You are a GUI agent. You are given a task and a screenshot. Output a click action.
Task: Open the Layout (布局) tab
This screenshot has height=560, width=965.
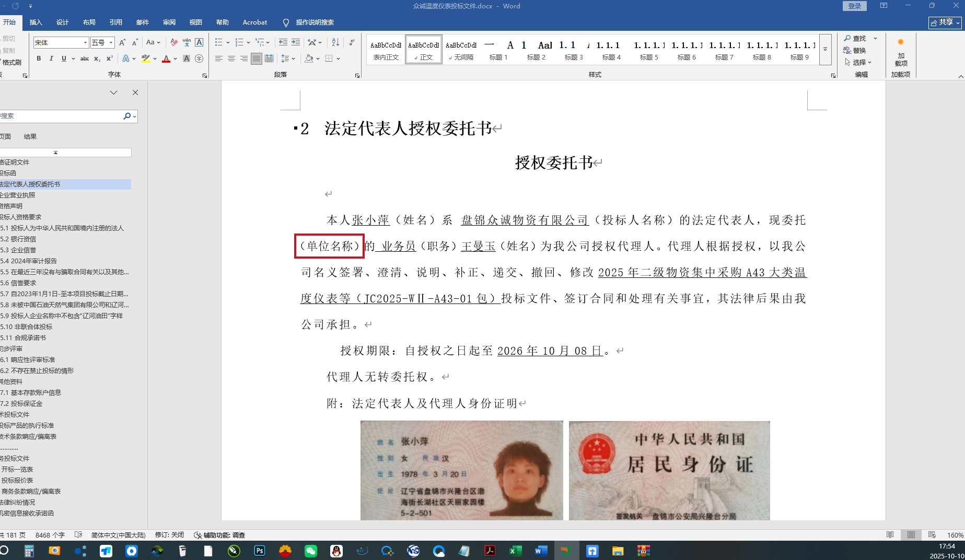click(x=89, y=22)
